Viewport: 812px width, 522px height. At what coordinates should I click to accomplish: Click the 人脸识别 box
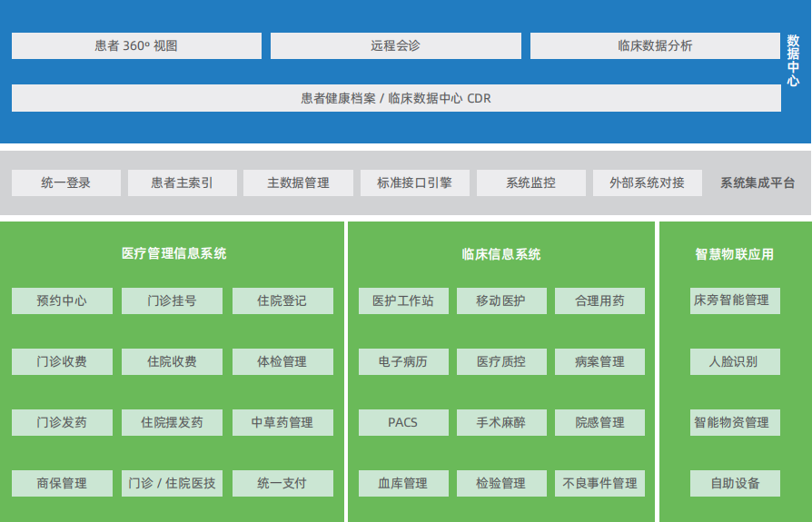(x=734, y=361)
